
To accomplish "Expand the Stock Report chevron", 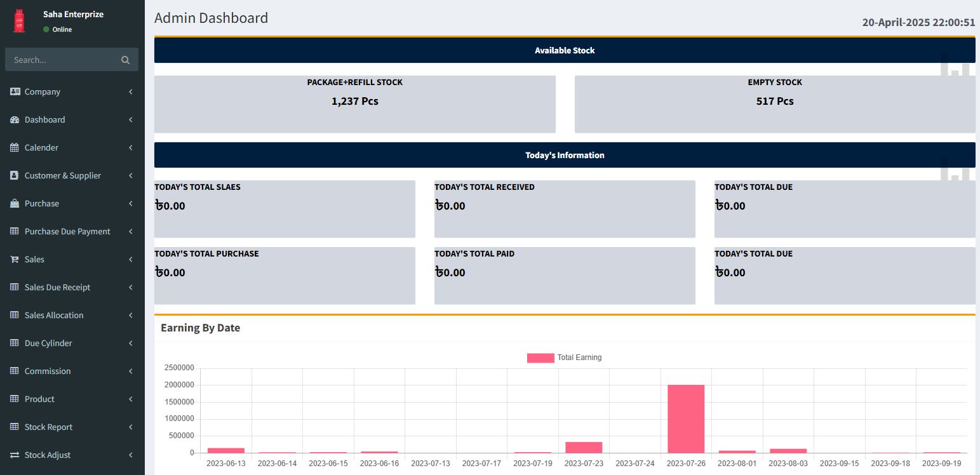I will (x=131, y=427).
